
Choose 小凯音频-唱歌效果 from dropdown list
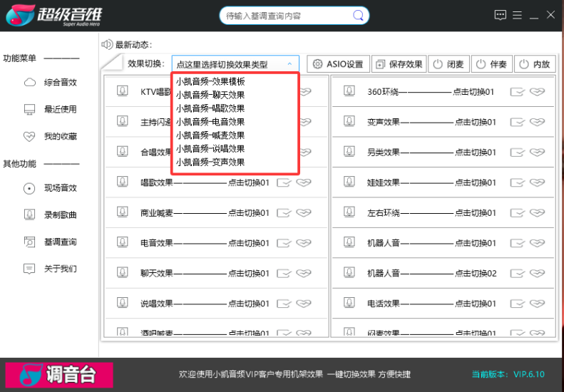pyautogui.click(x=210, y=108)
